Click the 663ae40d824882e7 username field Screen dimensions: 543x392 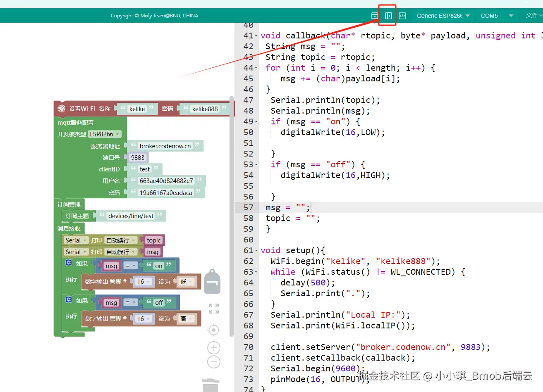point(166,181)
